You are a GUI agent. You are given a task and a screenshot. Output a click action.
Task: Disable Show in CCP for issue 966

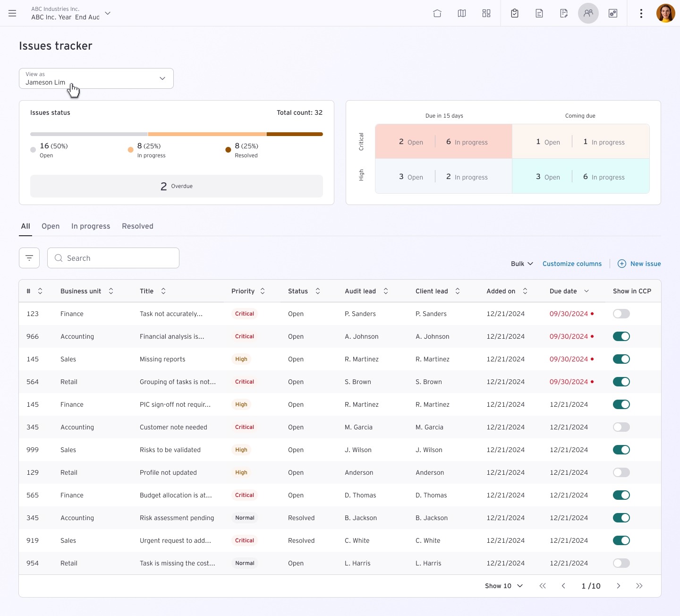pos(621,336)
